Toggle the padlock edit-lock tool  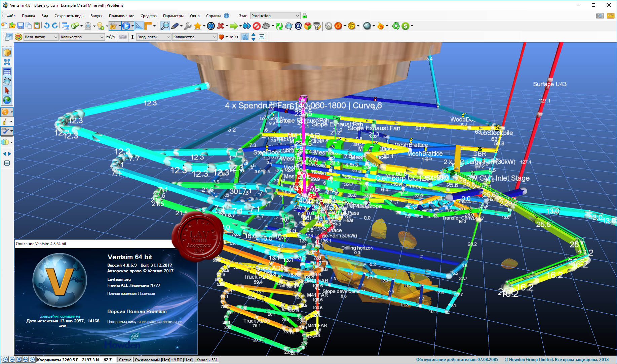[113, 26]
